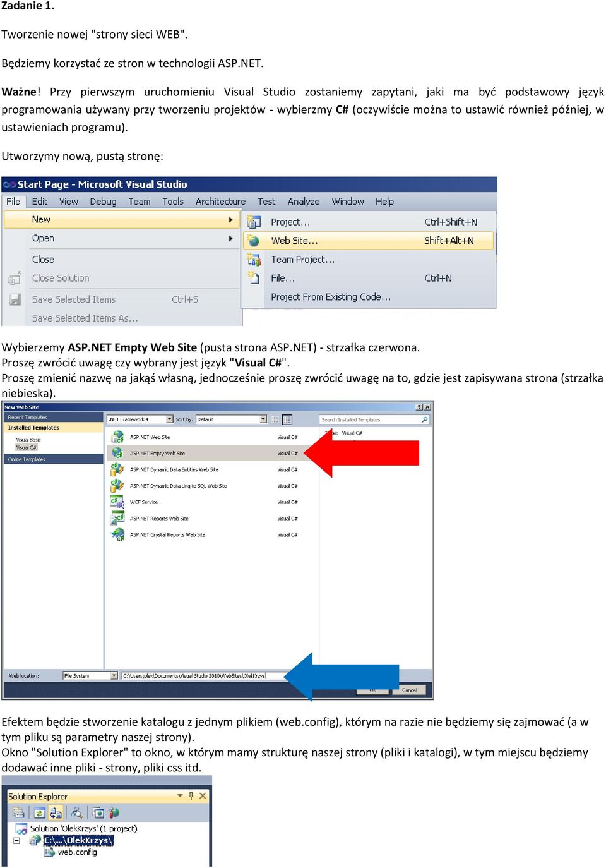Click the Project icon in New submenu
Image resolution: width=606 pixels, height=868 pixels.
pos(254,222)
